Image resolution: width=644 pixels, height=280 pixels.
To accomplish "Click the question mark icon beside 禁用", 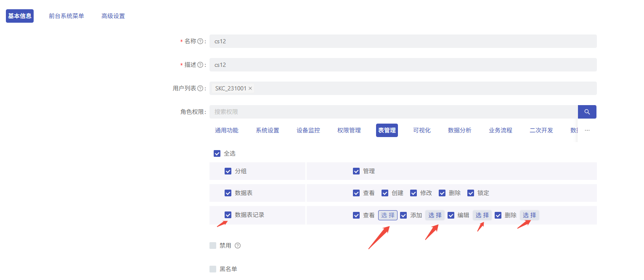I will 238,245.
